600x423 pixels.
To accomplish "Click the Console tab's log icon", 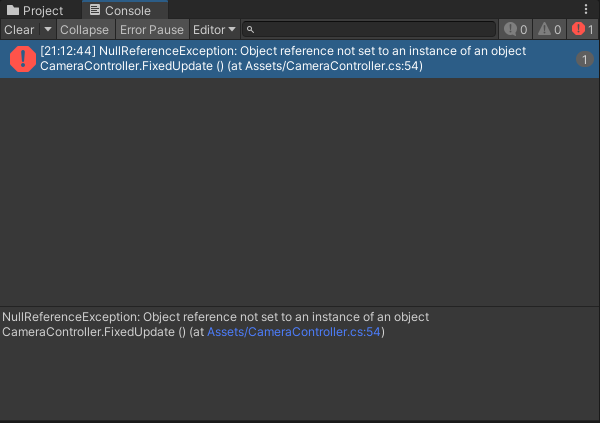I will point(94,10).
